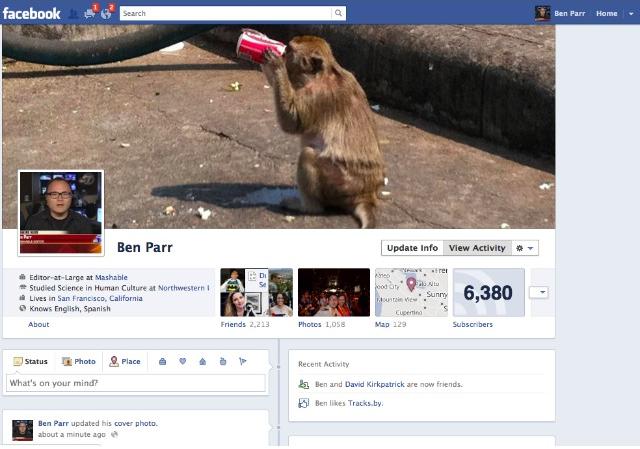Open gear settings dropdown next to View Activity
The width and height of the screenshot is (640, 449).
pos(525,248)
